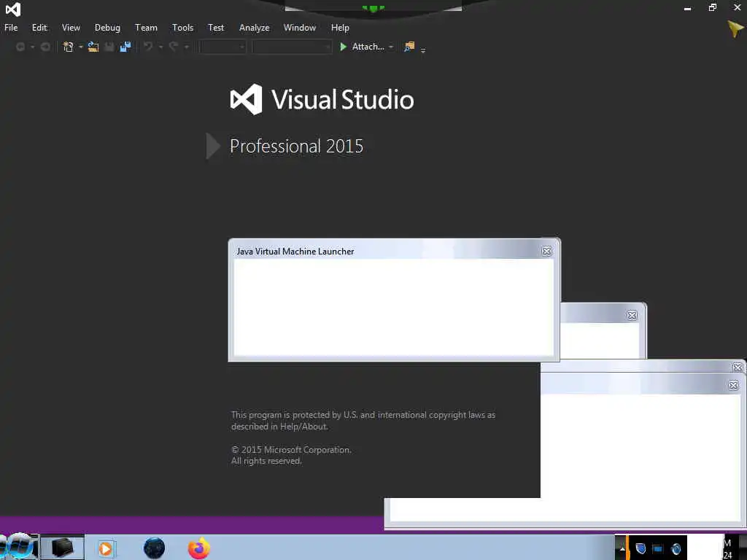
Task: Open Firefox from the taskbar
Action: [198, 548]
